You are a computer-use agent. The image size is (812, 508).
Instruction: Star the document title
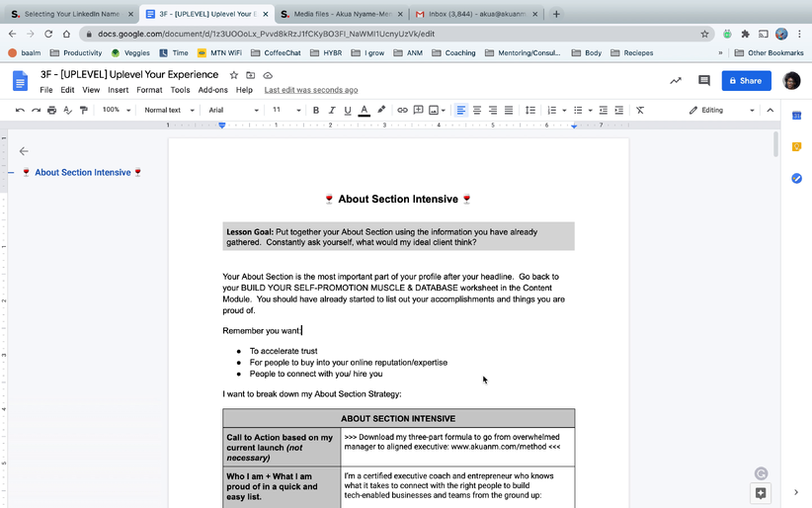[234, 75]
